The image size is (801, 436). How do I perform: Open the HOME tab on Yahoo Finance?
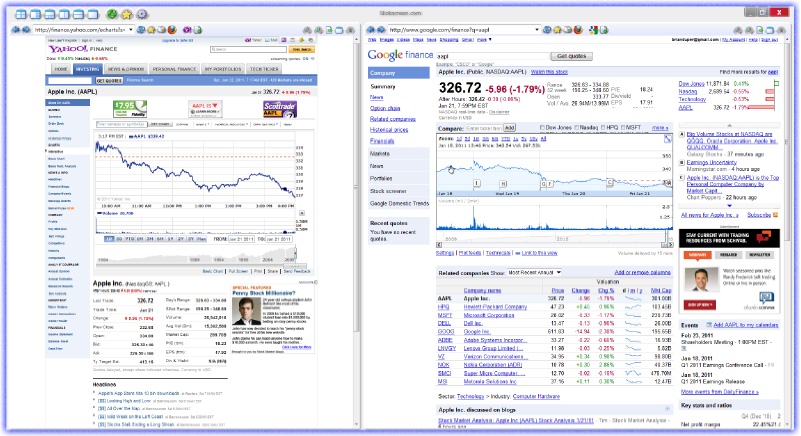(61, 69)
